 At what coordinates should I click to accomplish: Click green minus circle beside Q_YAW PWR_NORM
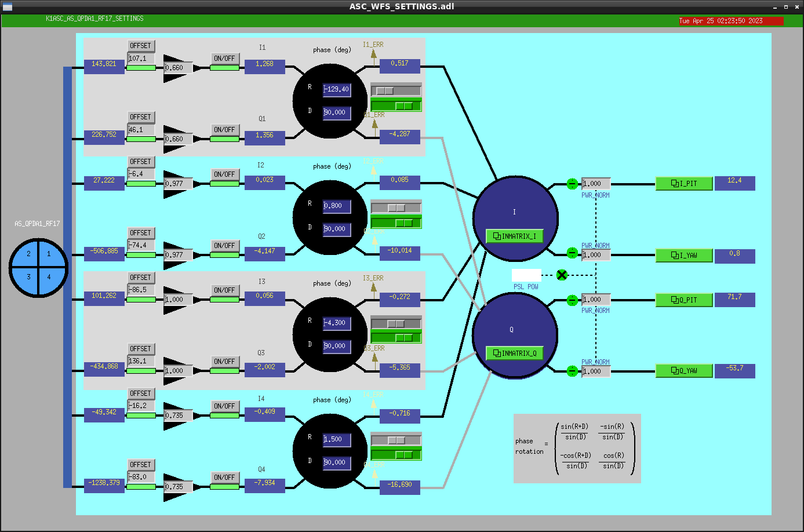click(x=572, y=371)
